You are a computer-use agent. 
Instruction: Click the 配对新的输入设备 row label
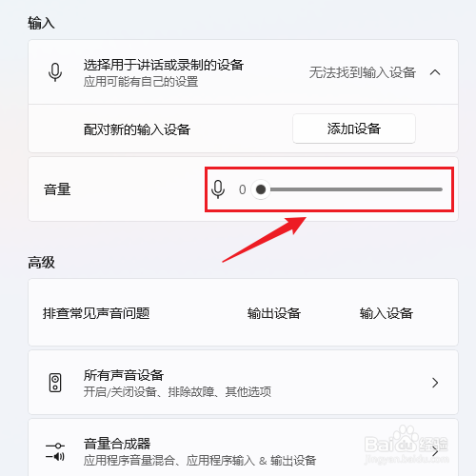click(137, 129)
